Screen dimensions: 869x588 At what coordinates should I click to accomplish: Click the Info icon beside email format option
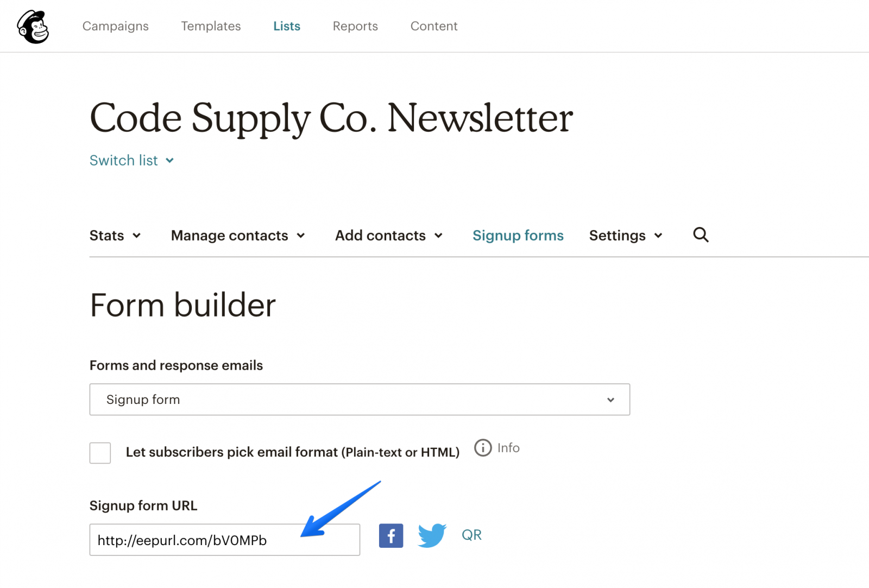pyautogui.click(x=482, y=448)
